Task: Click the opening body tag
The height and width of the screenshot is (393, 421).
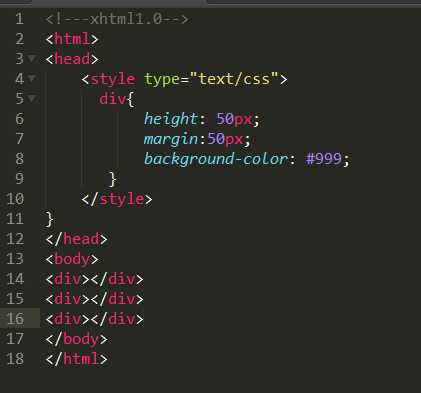Action: click(x=72, y=259)
